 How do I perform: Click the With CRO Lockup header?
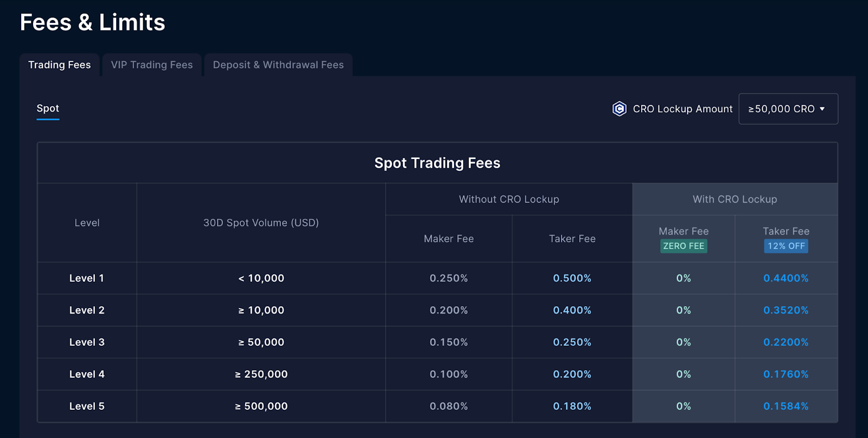click(735, 199)
